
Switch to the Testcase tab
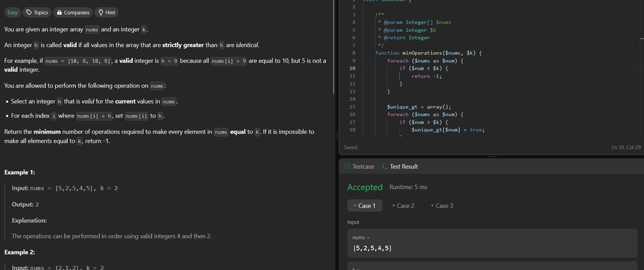359,166
